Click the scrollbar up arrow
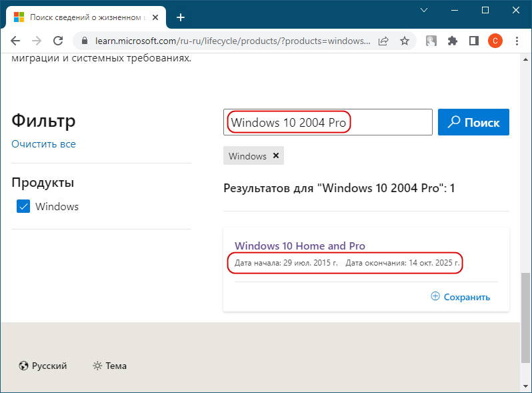532x393 pixels. [525, 59]
